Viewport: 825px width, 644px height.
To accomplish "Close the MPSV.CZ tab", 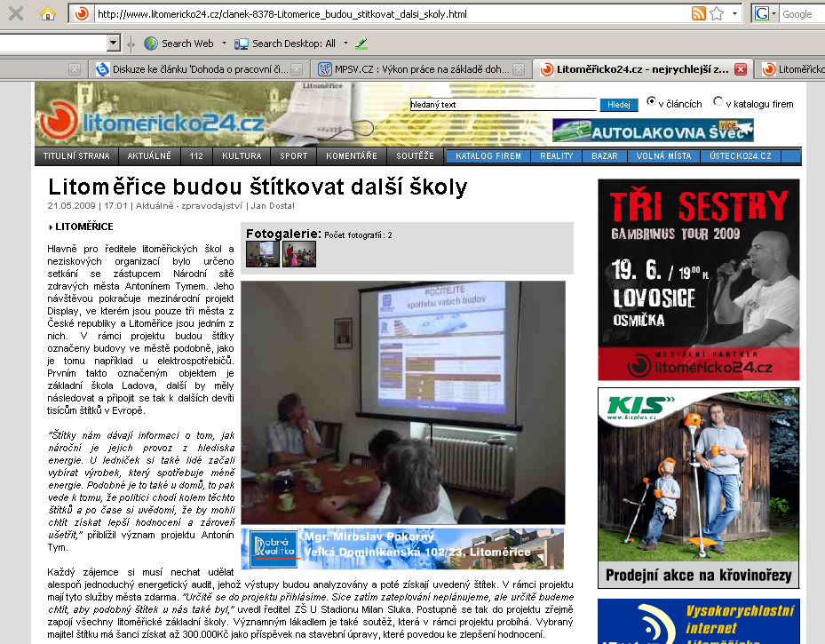I will pyautogui.click(x=519, y=69).
